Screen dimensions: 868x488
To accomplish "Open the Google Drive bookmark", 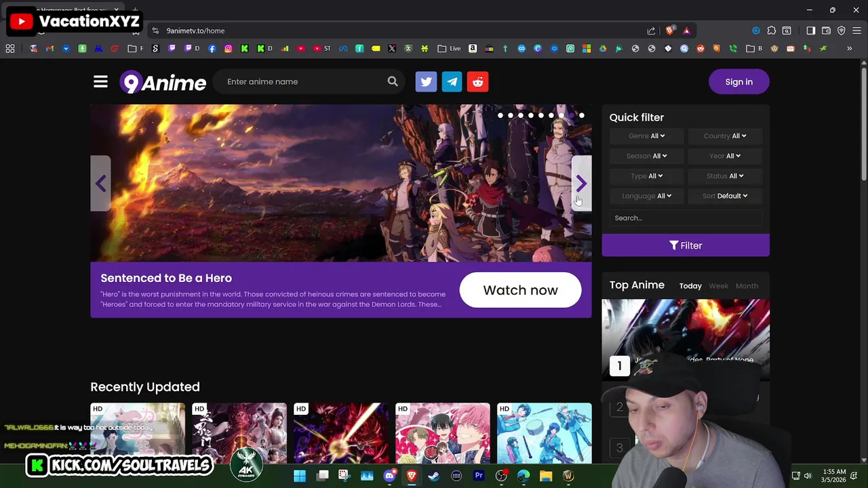I will click(603, 48).
